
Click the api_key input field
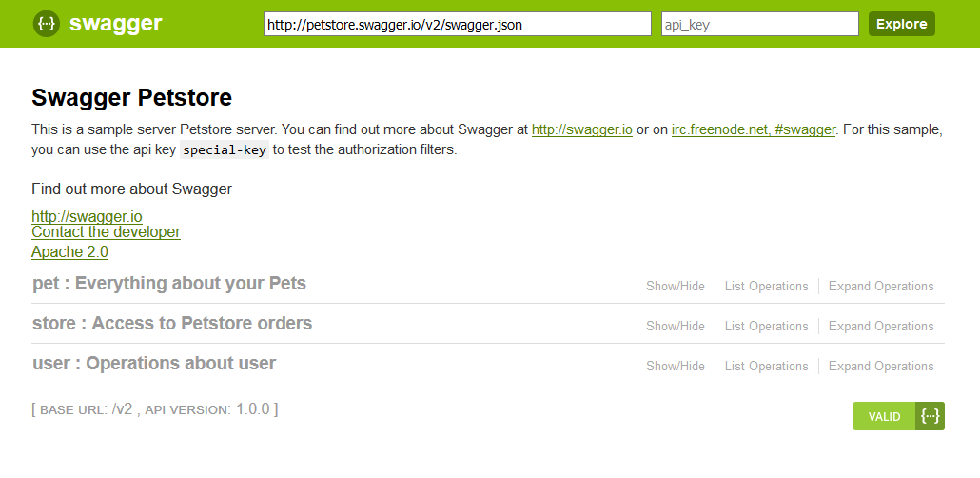pos(760,25)
